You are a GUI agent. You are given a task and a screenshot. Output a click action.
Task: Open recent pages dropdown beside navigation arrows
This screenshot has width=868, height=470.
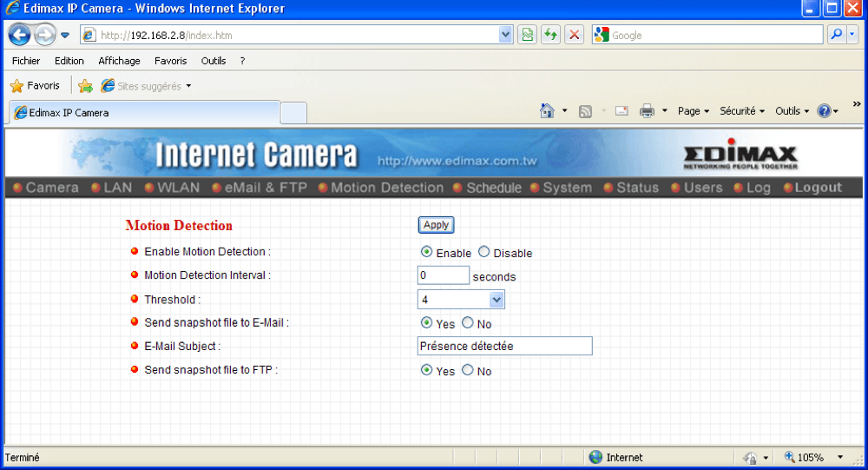pos(65,36)
